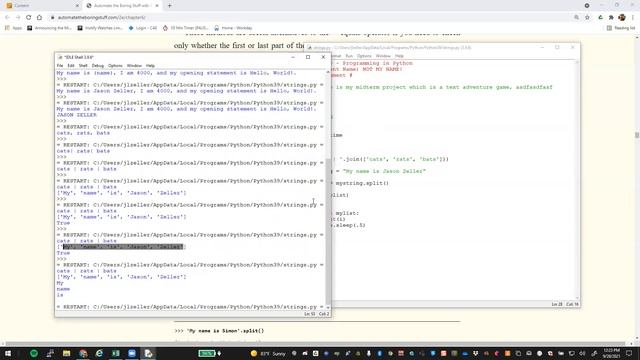Go back in Chrome browser
The image size is (640, 360).
click(x=7, y=18)
